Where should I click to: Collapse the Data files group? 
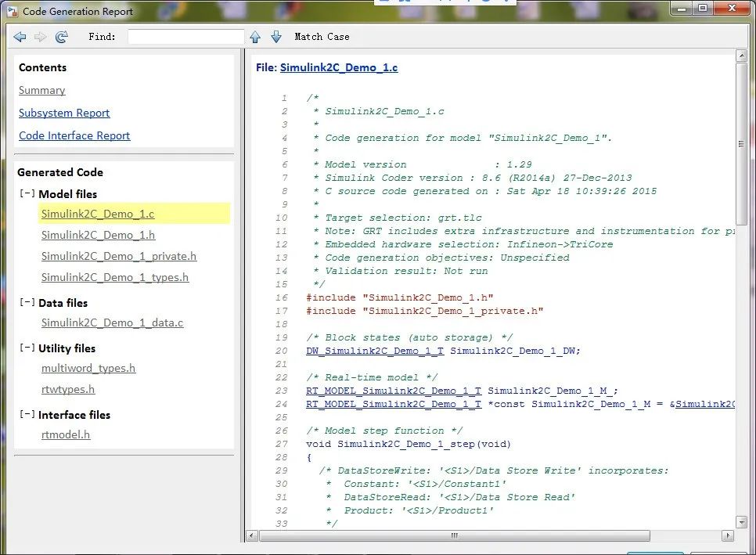point(27,303)
